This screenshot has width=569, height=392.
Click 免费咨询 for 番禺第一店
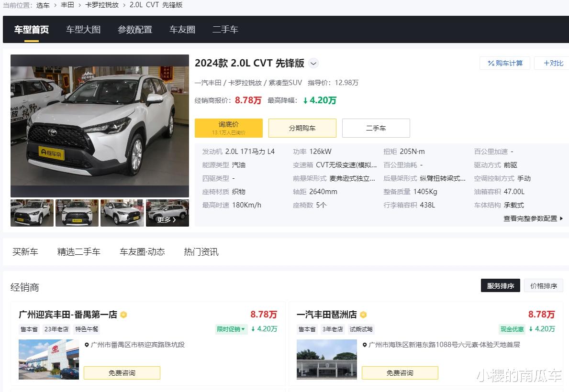(122, 373)
